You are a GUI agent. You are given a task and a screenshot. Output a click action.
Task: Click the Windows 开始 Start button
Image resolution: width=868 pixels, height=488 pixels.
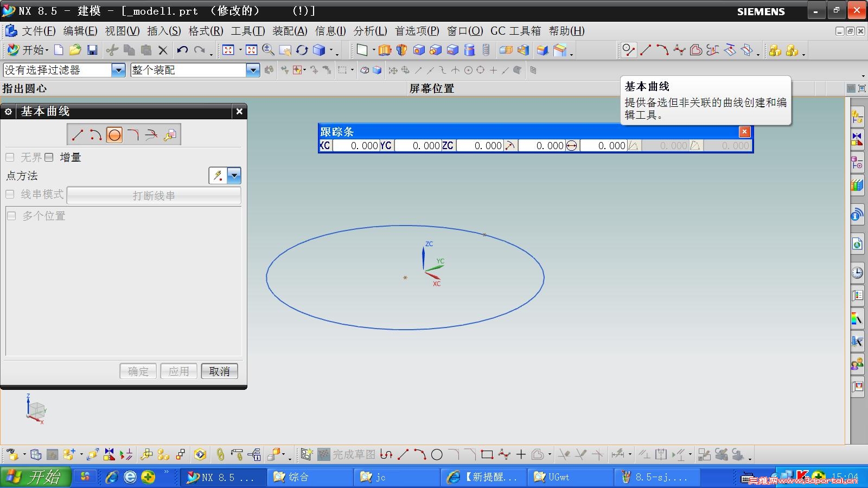coord(36,477)
